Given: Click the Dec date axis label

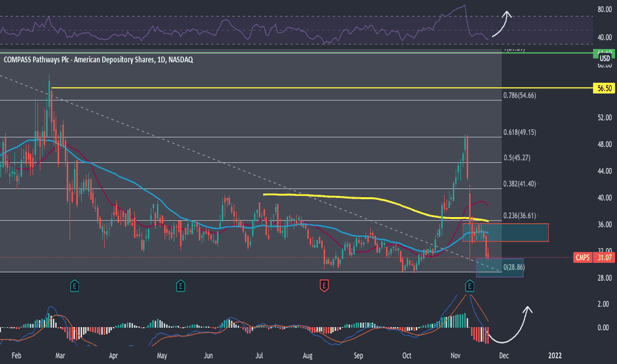Looking at the screenshot, I should coord(504,356).
